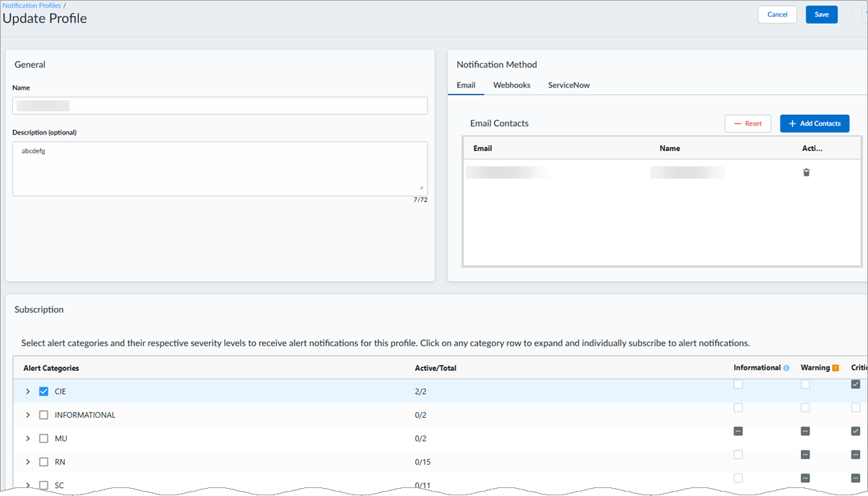Click the Warning column orange icon
This screenshot has width=868, height=496.
(x=835, y=368)
